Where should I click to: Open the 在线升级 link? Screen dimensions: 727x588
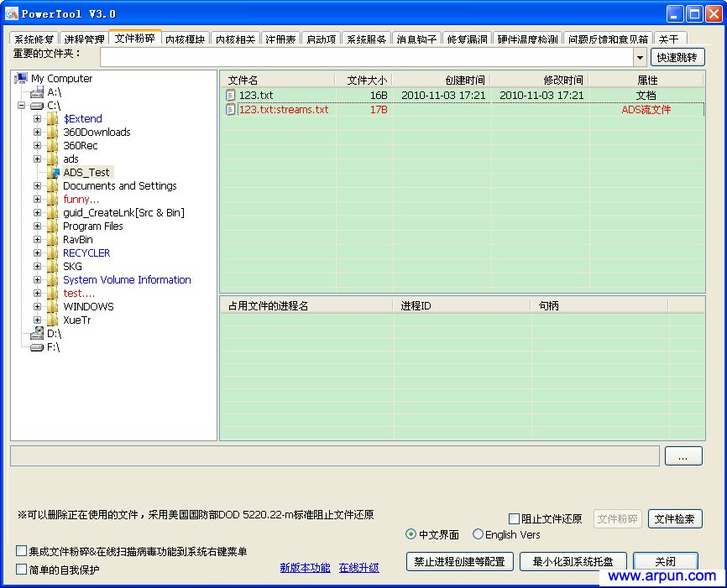[358, 568]
